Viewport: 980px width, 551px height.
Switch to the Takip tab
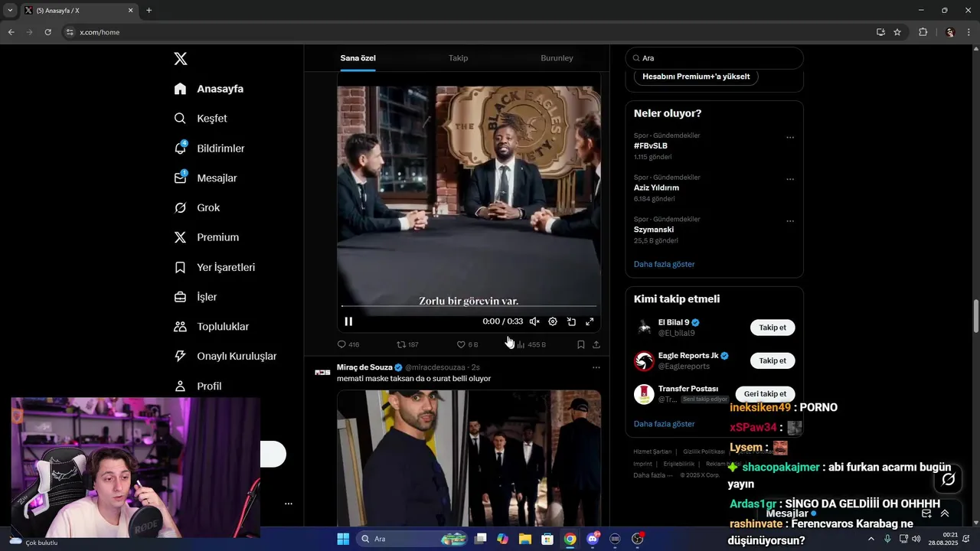458,58
